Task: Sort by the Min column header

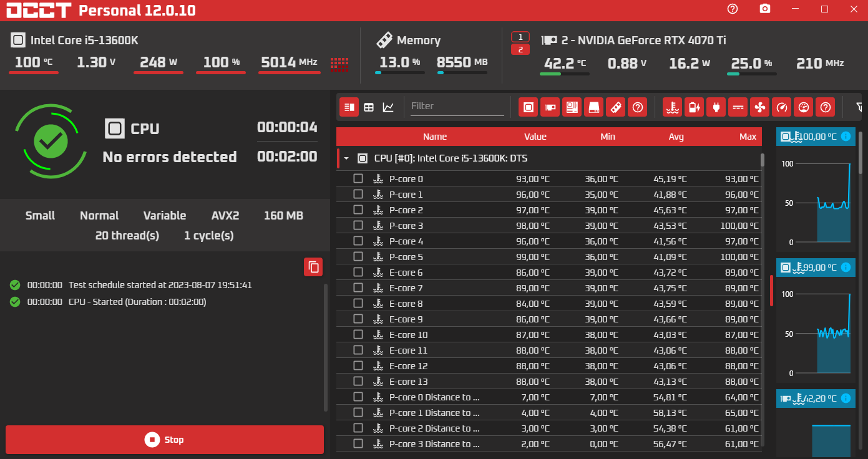Action: [x=608, y=137]
